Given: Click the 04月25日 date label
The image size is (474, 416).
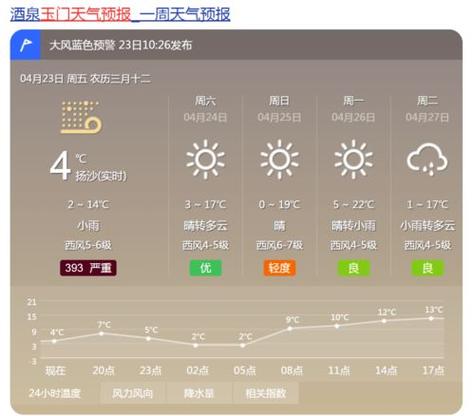Looking at the screenshot, I should pyautogui.click(x=279, y=117).
